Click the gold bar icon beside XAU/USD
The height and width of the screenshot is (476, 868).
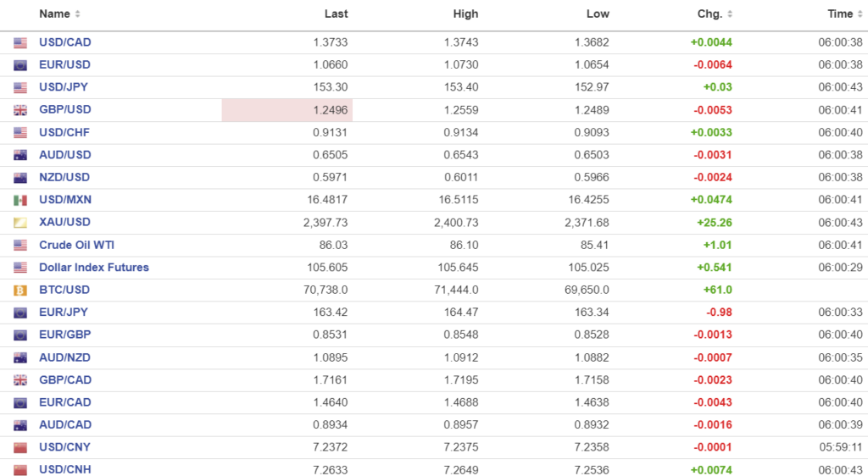(x=20, y=222)
